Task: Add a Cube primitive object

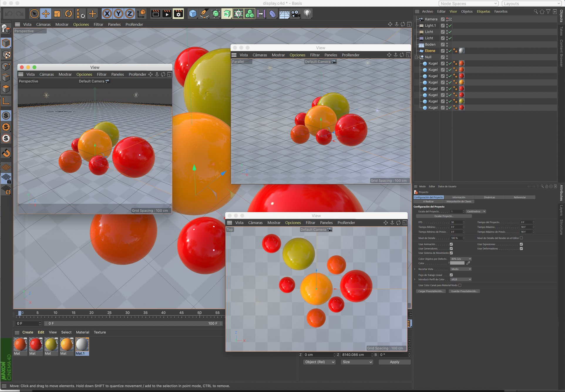Action: coord(193,14)
